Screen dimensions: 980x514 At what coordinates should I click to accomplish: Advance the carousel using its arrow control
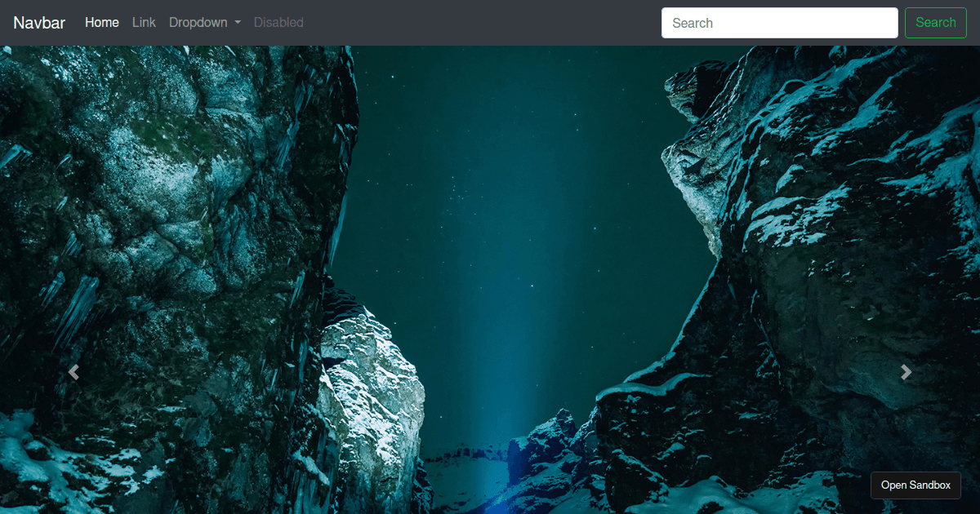click(x=906, y=372)
